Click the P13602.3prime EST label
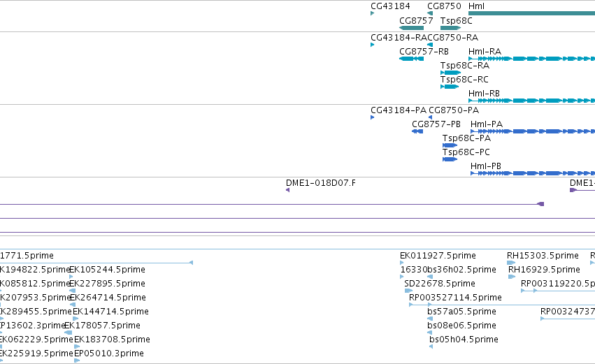Screen dimensions: 595x364 point(33,326)
